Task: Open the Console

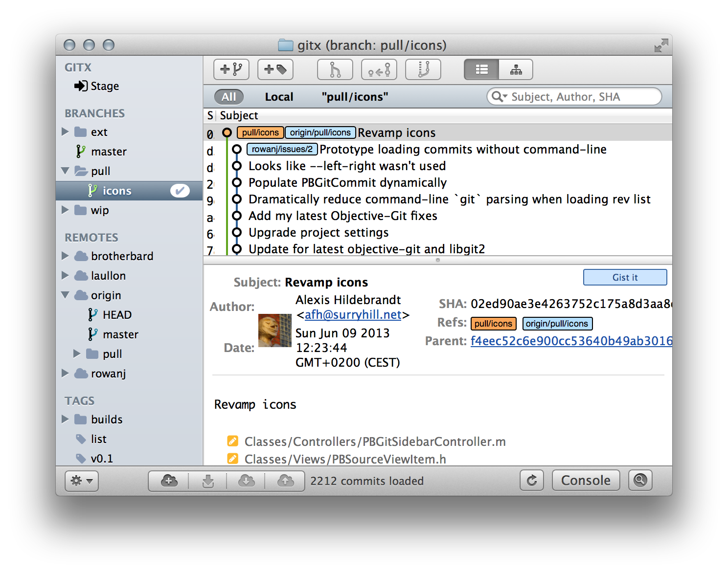Action: pos(586,480)
